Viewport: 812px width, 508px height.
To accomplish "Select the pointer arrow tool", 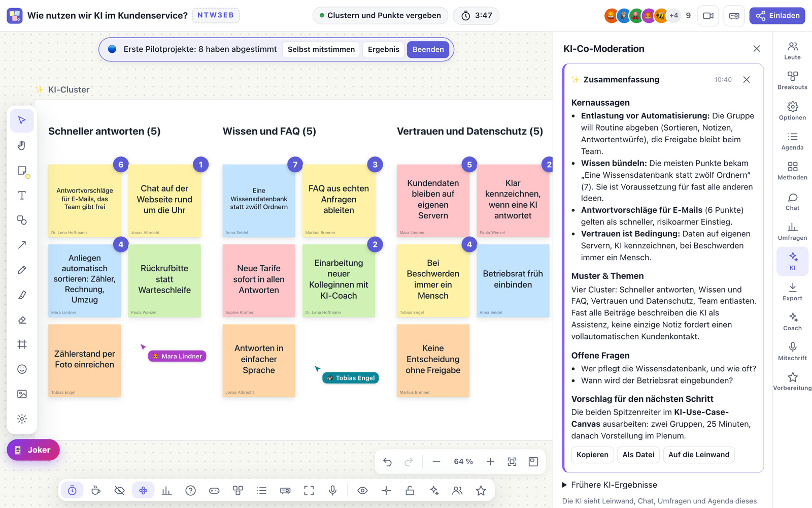I will pos(22,120).
